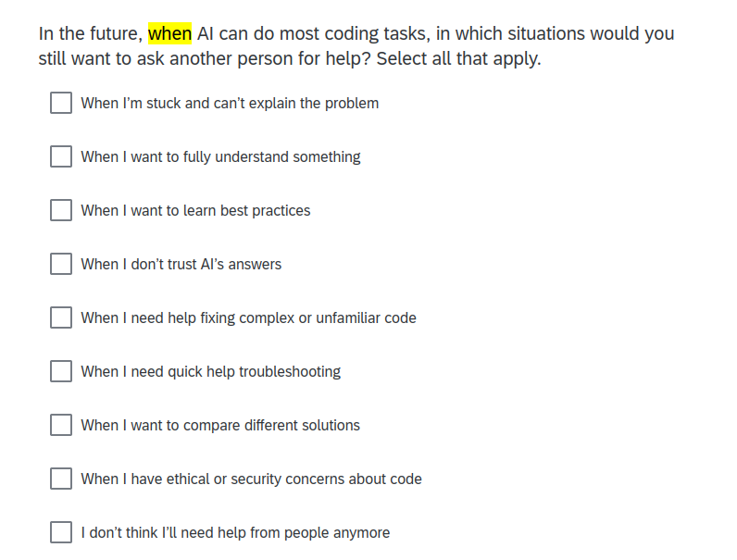Click the 'When I don't trust AI's answers' label
The width and height of the screenshot is (737, 560).
click(181, 264)
